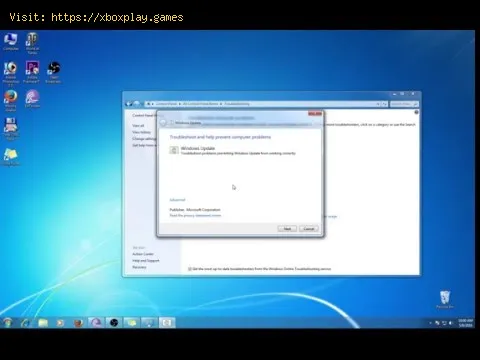Switch to Firefox in the taskbar
This screenshot has height=360, width=480.
point(78,323)
